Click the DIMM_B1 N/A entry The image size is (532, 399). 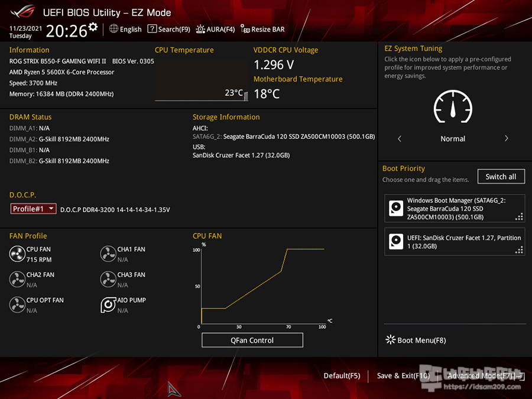click(x=30, y=150)
